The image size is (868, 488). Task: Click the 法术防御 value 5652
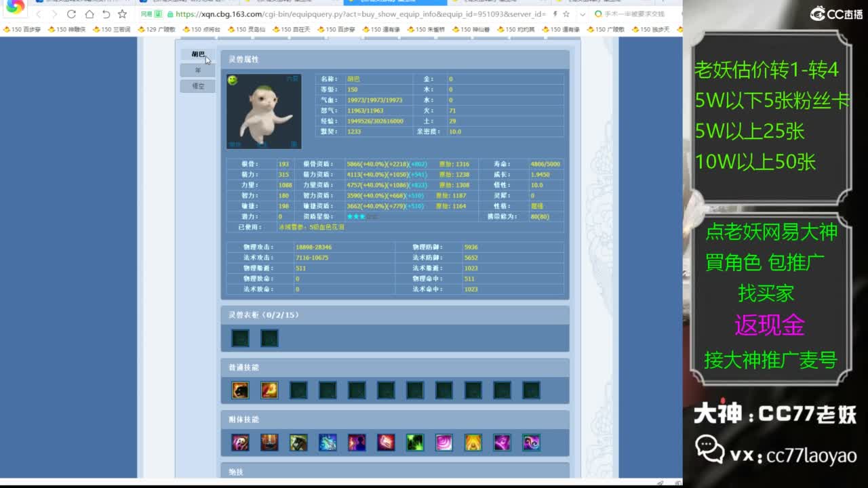click(x=471, y=258)
